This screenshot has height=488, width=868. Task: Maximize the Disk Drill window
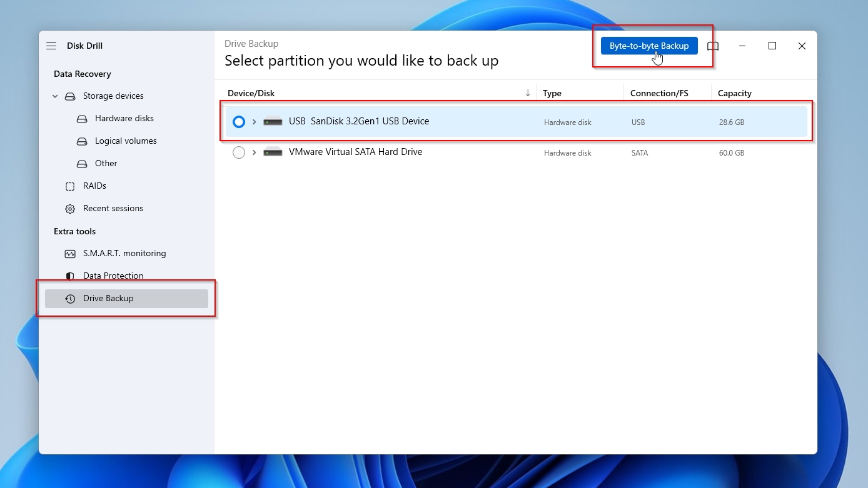772,46
